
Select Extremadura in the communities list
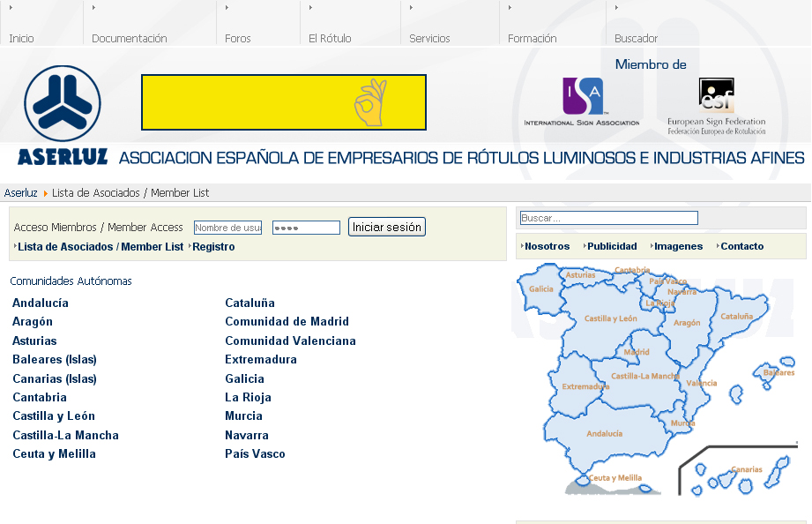coord(261,359)
